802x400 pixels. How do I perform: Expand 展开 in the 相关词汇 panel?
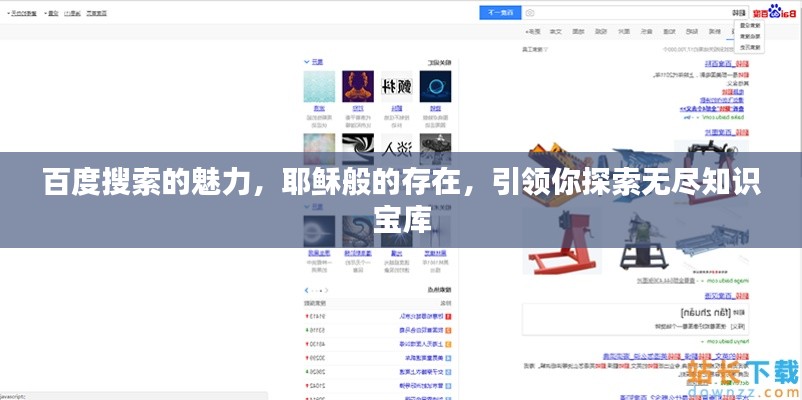[314, 62]
